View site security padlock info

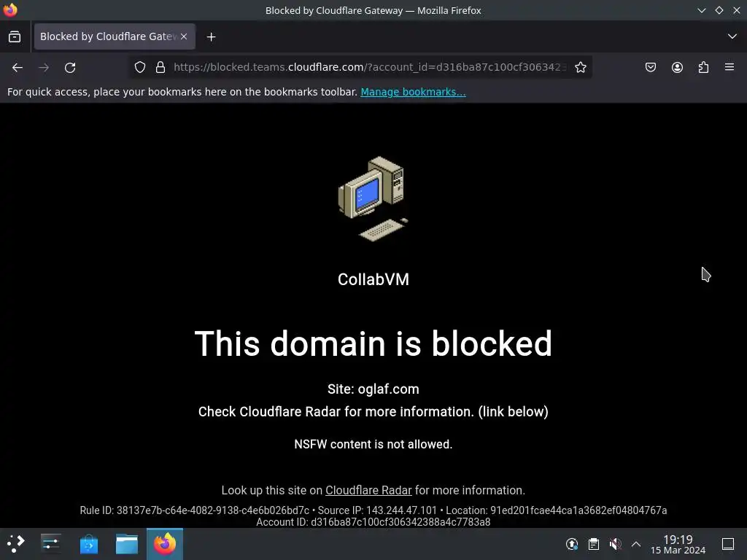[160, 67]
